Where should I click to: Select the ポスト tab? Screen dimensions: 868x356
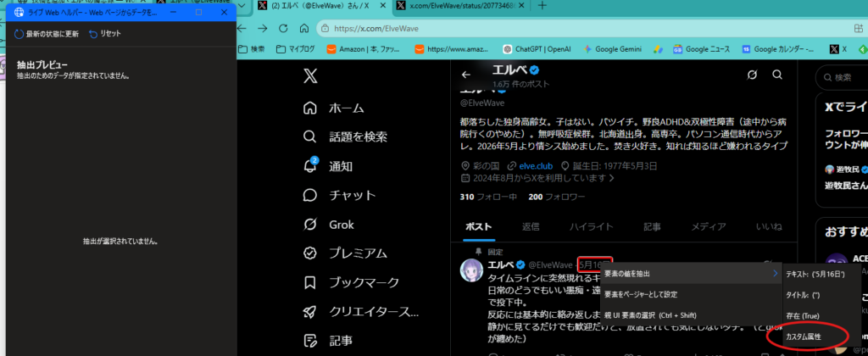tap(479, 226)
